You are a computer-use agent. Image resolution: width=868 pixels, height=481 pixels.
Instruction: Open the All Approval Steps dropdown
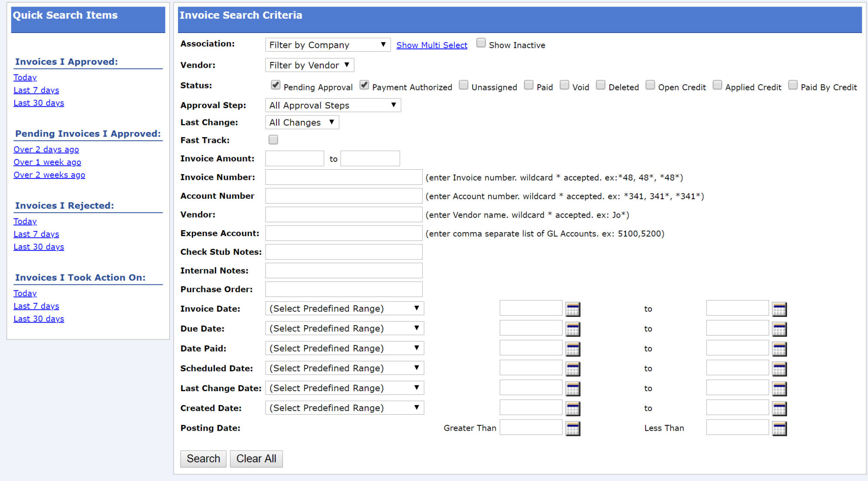click(x=333, y=105)
